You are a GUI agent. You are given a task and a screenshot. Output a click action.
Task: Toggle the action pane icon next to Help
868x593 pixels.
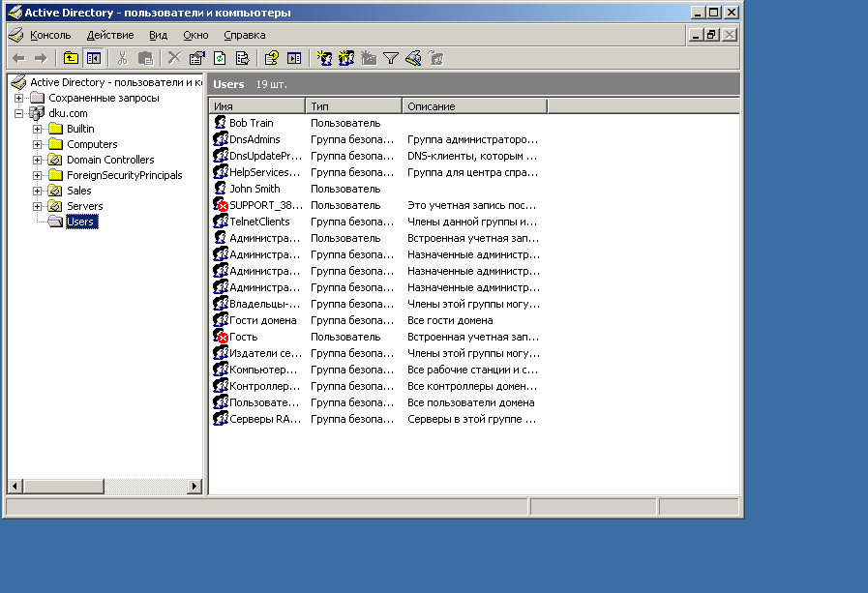pos(294,58)
